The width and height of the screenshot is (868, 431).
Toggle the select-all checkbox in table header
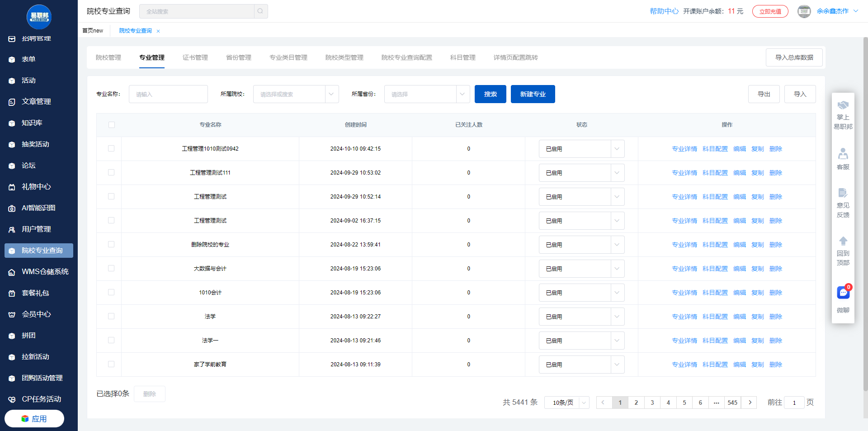pyautogui.click(x=112, y=125)
